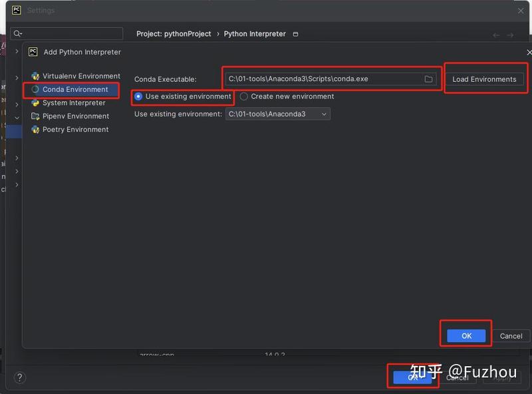Screen dimensions: 532x394
Task: Click the Conda Environment circle icon
Action: click(x=35, y=89)
